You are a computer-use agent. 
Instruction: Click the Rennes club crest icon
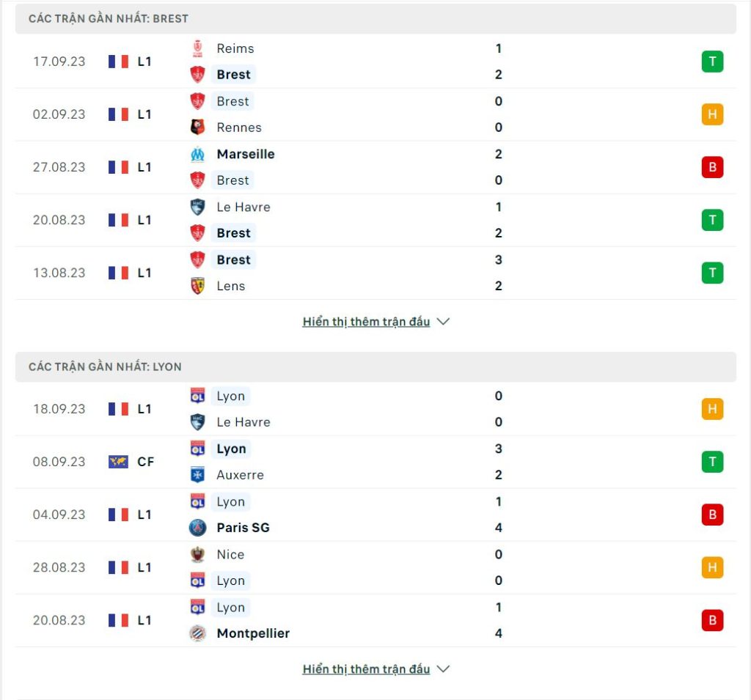(197, 128)
